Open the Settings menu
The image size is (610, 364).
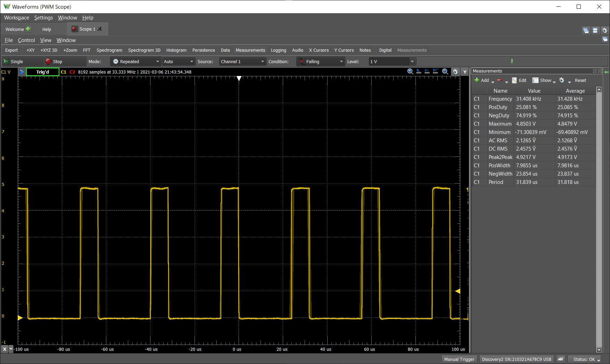click(43, 18)
